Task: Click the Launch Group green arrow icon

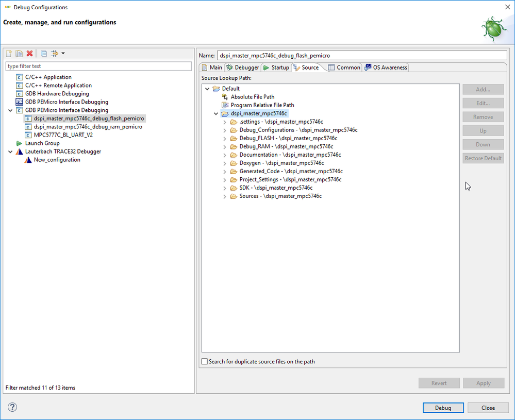Action: pos(20,143)
